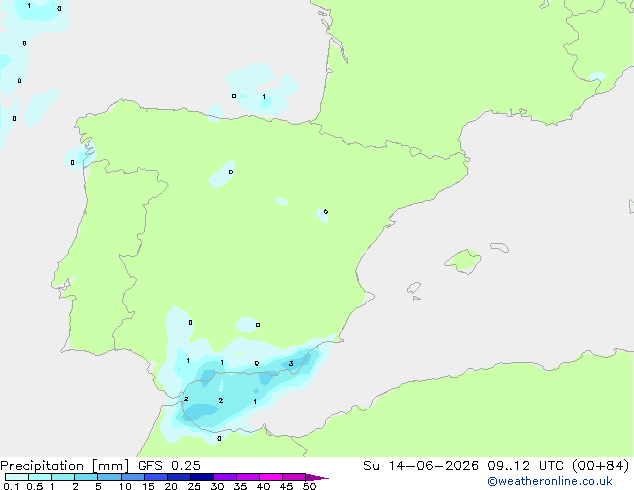Image resolution: width=634 pixels, height=490 pixels.
Task: Pick the legend swatch between 5 and 10
Action: tap(109, 477)
